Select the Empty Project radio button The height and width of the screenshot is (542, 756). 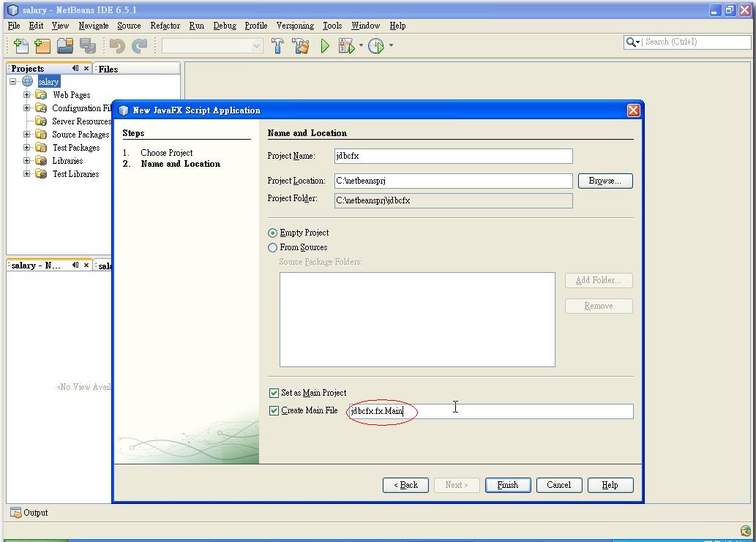272,233
